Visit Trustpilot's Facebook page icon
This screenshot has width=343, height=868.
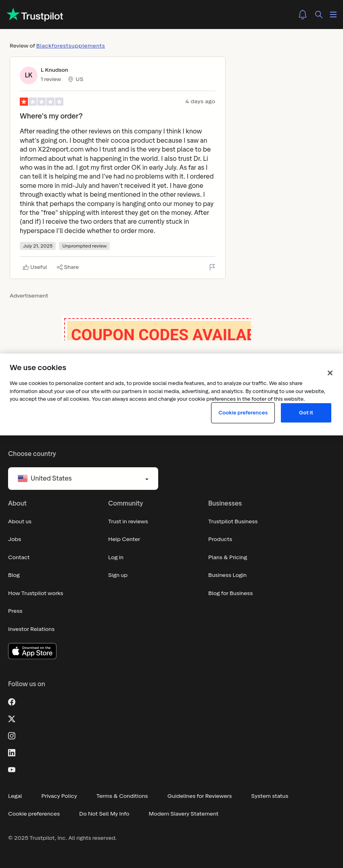coord(12,702)
